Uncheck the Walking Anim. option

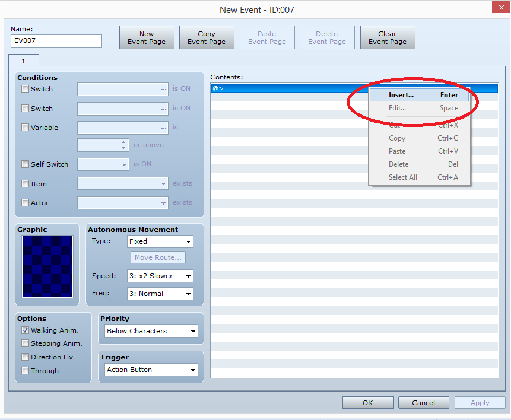point(25,330)
